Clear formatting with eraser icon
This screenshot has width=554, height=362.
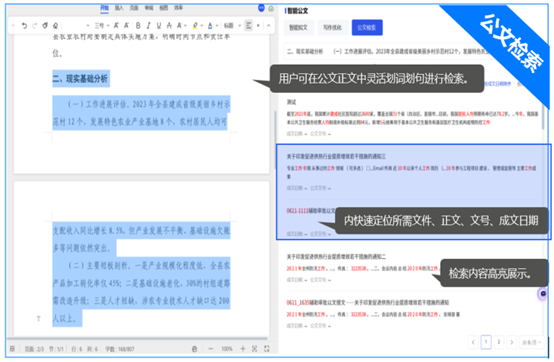pyautogui.click(x=55, y=25)
